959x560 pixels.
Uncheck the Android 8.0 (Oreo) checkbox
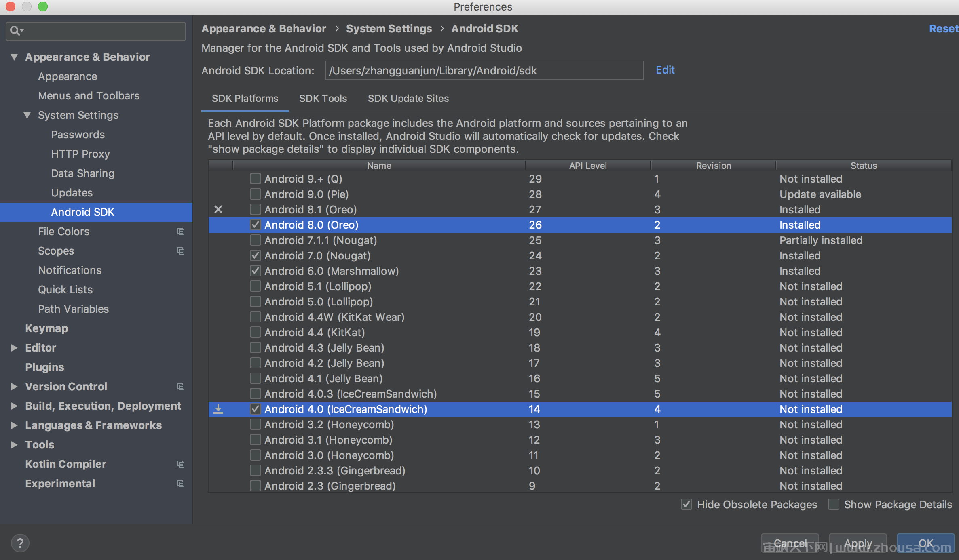tap(255, 225)
